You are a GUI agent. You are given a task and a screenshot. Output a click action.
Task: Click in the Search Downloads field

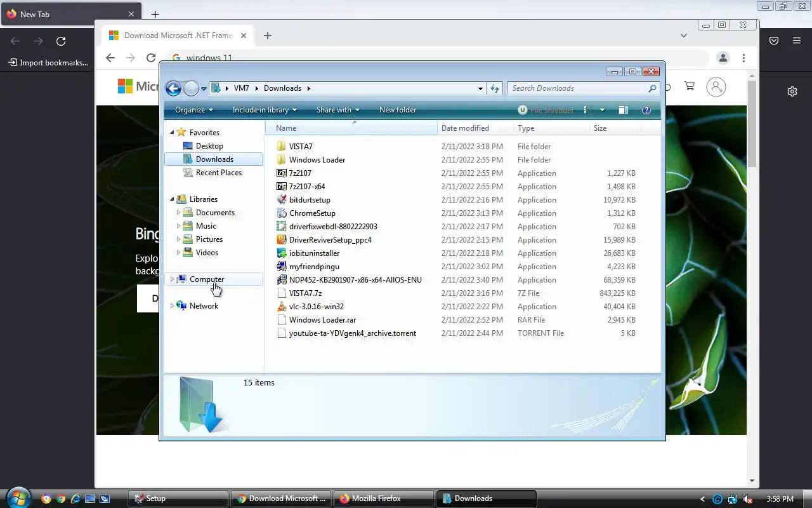[x=577, y=88]
